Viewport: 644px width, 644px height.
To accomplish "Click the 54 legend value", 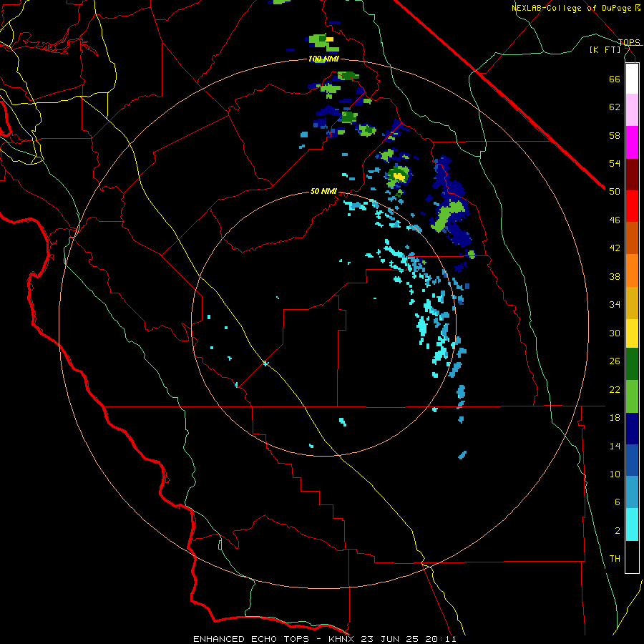I will [615, 163].
